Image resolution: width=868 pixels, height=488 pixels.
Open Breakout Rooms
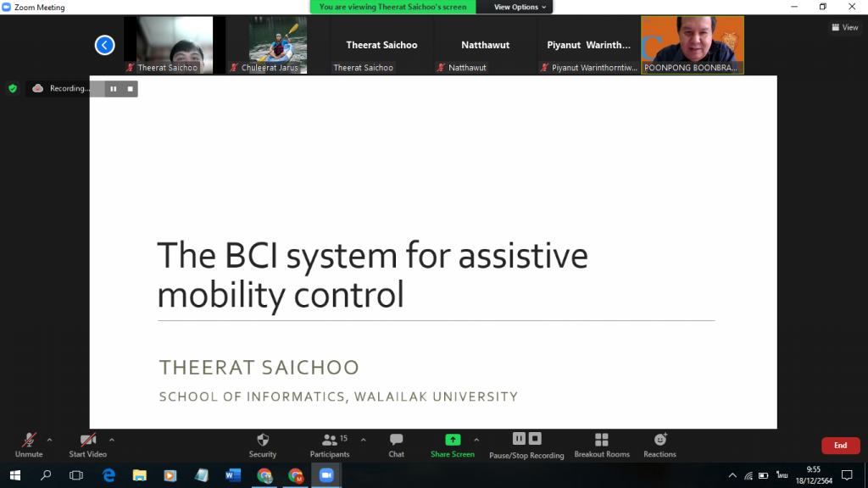tap(602, 440)
